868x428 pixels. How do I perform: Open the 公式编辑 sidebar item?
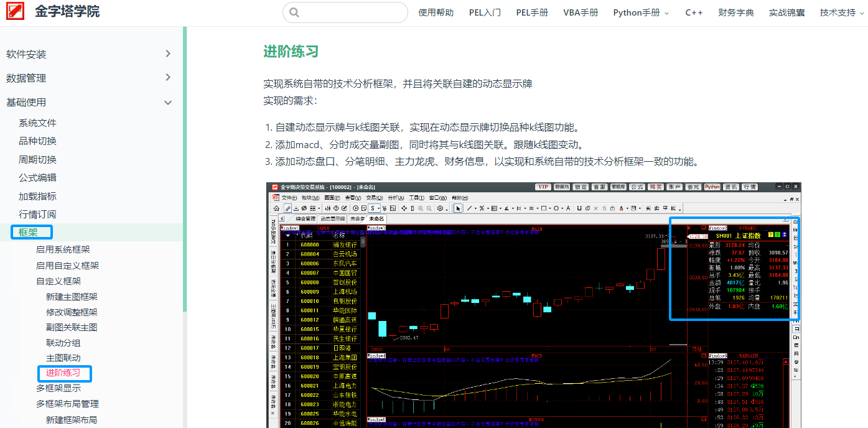point(37,178)
